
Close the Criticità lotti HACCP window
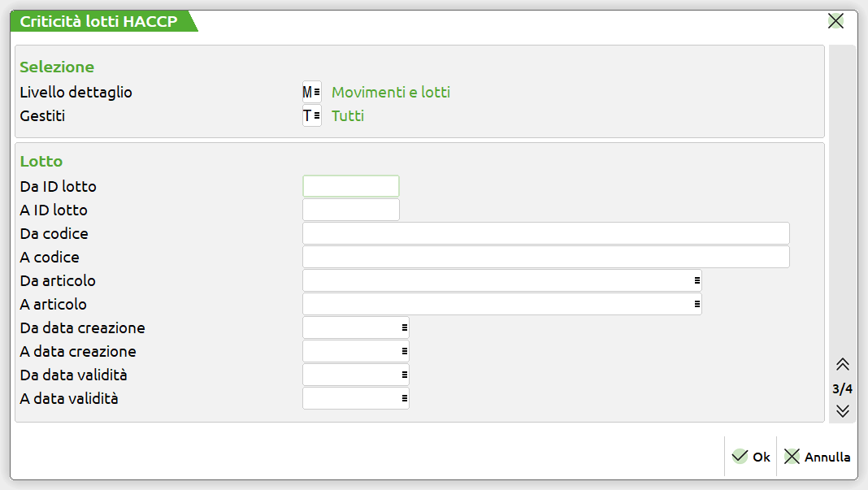(x=835, y=21)
